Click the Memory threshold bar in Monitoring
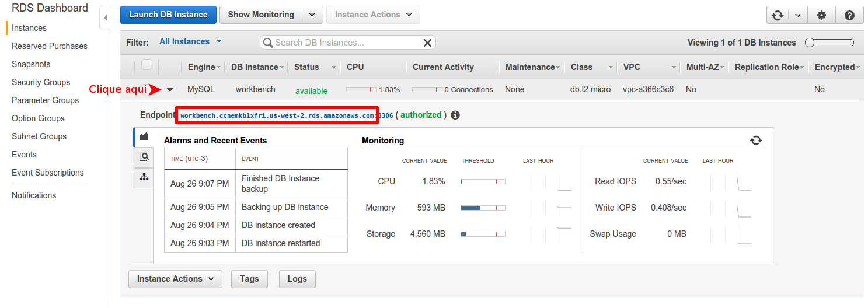The image size is (868, 308). click(x=483, y=208)
